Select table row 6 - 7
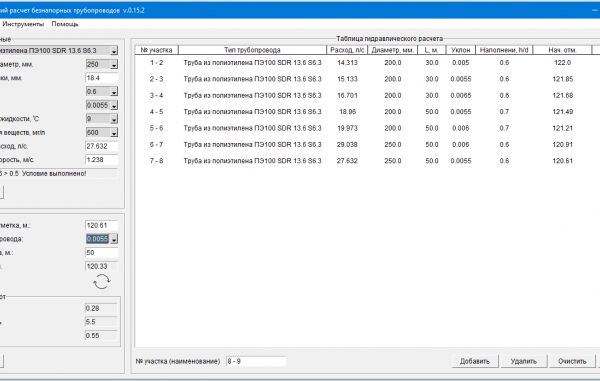Screen dimensions: 600x381 point(367,145)
